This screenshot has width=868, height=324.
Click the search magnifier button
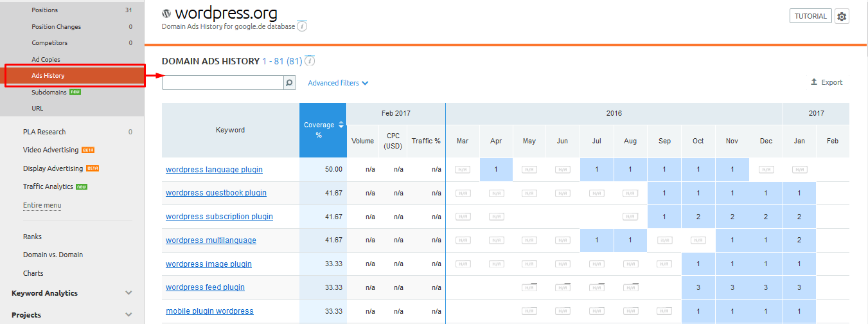[289, 83]
